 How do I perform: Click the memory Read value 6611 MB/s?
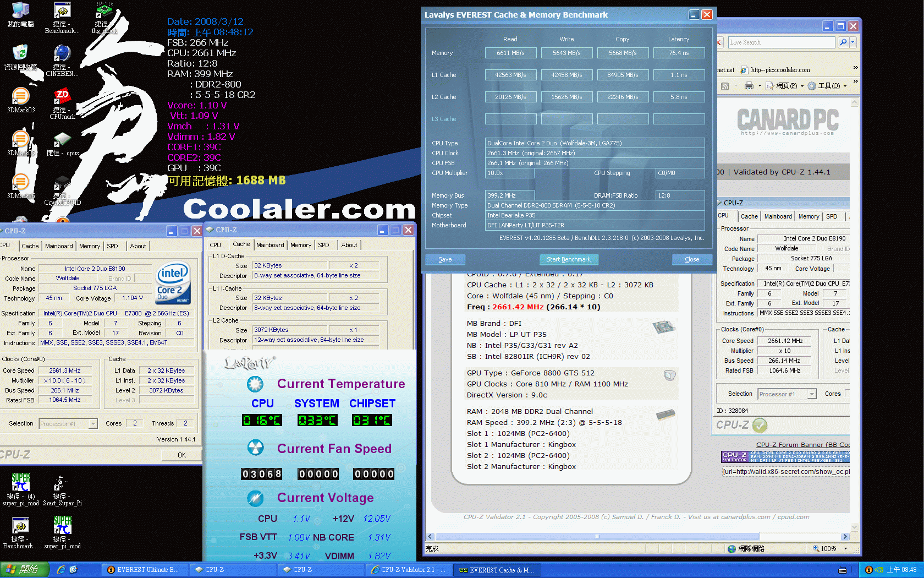pyautogui.click(x=510, y=53)
